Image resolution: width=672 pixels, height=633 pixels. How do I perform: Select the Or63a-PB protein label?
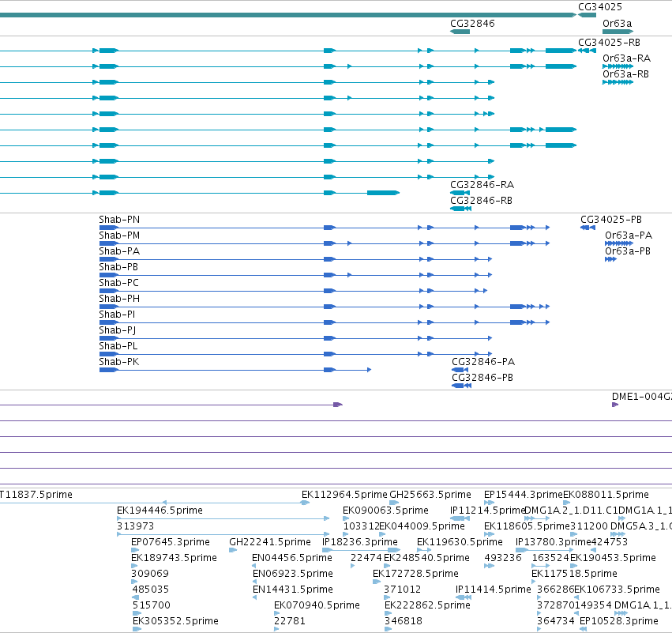click(x=628, y=251)
